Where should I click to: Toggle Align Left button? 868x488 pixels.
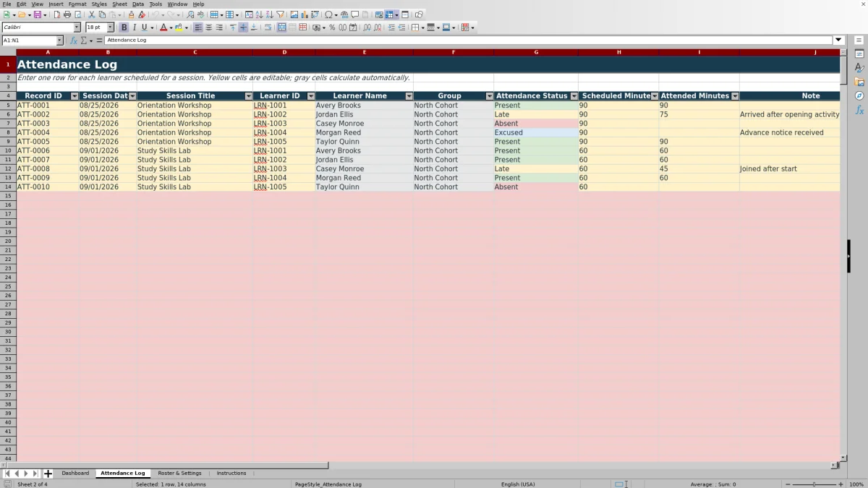pos(198,27)
